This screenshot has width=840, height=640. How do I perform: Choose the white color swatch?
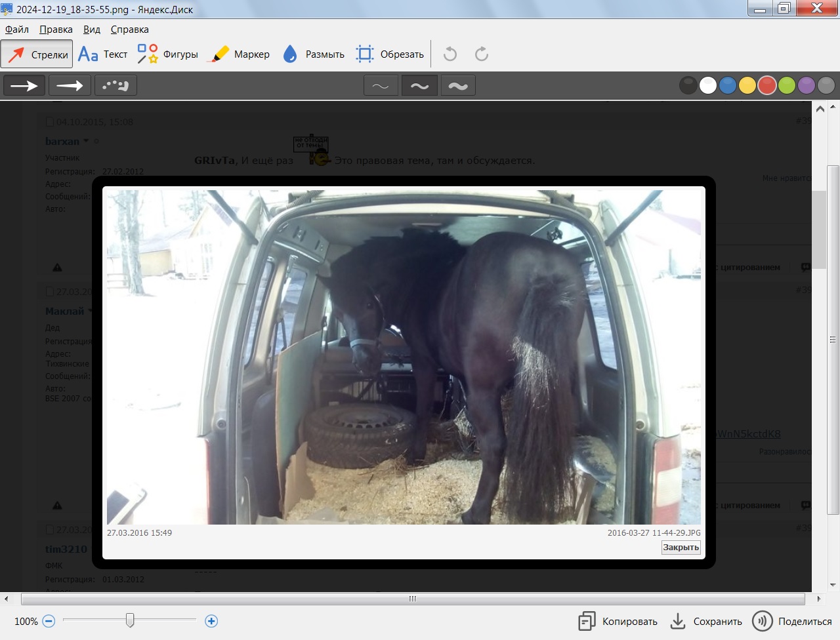click(x=708, y=85)
